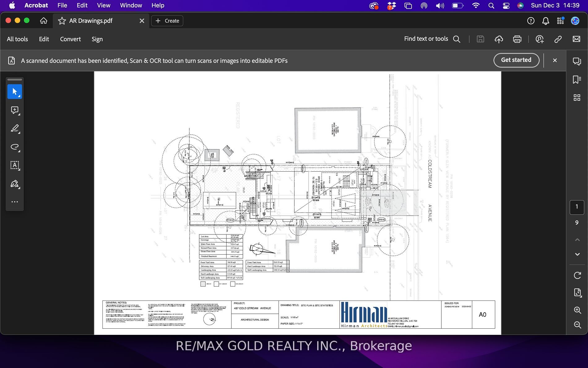This screenshot has width=588, height=368.
Task: Go to previous page up chevron
Action: [x=577, y=240]
